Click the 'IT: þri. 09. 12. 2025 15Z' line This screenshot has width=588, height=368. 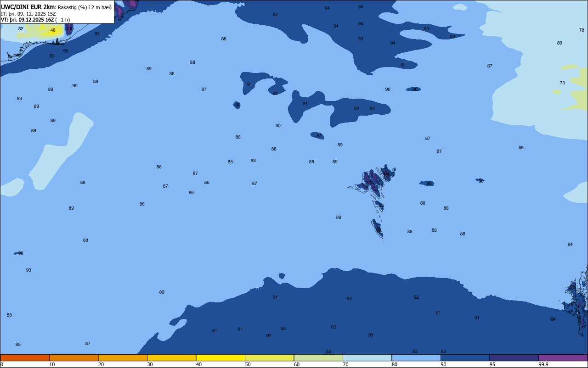coord(28,13)
